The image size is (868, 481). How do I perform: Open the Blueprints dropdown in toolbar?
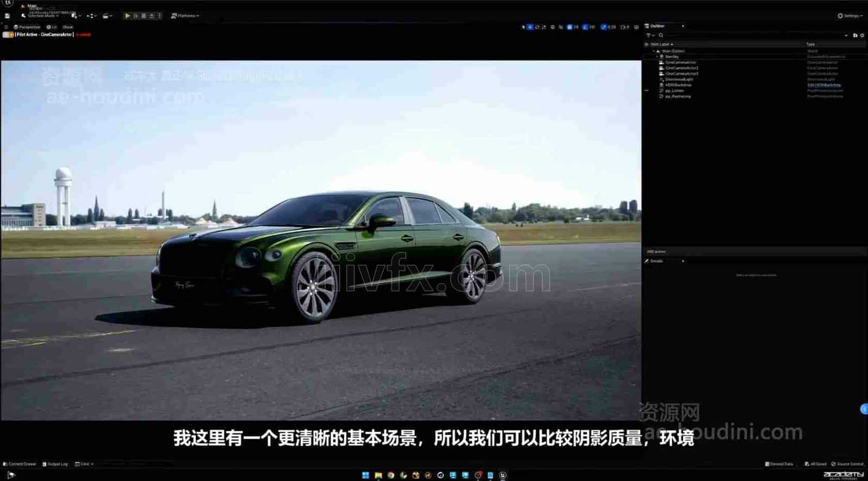pyautogui.click(x=92, y=16)
